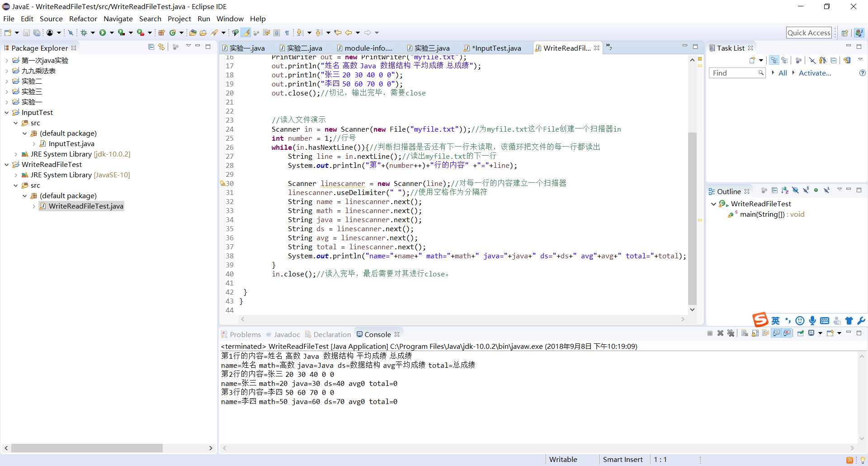Click the Last Edit Location icon
Screen dimensions: 868x466
pos(337,33)
